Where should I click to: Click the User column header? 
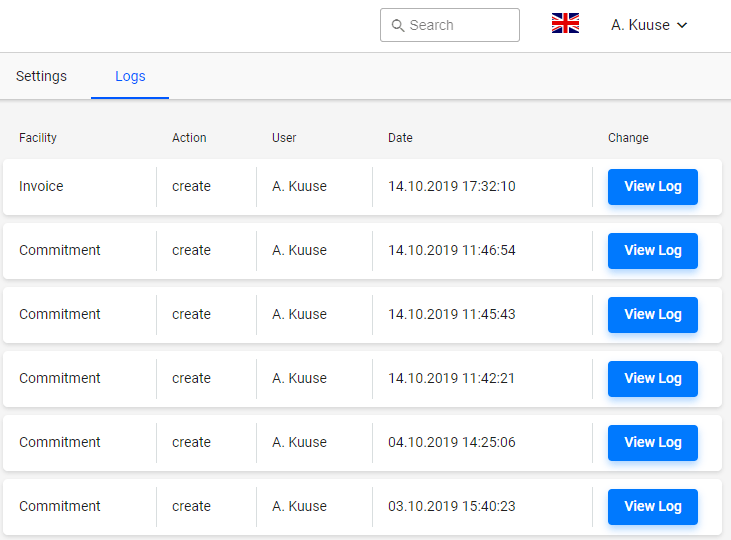284,138
